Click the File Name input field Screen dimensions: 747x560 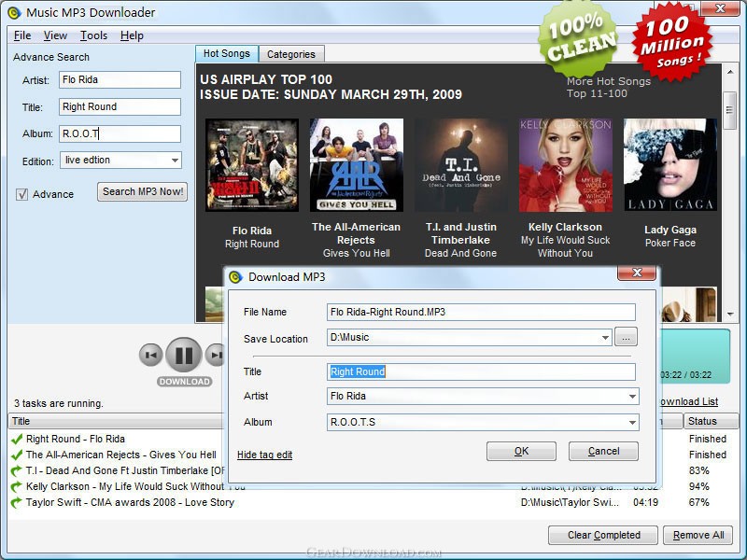click(481, 312)
